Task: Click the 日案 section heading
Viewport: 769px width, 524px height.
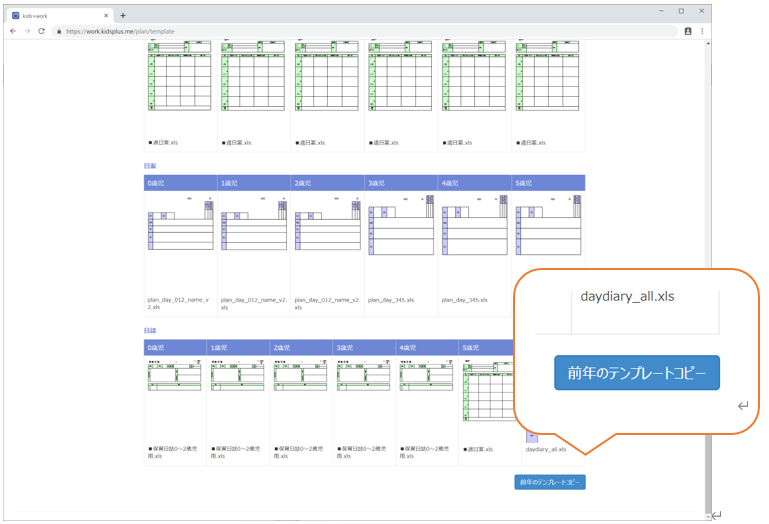Action: (150, 166)
